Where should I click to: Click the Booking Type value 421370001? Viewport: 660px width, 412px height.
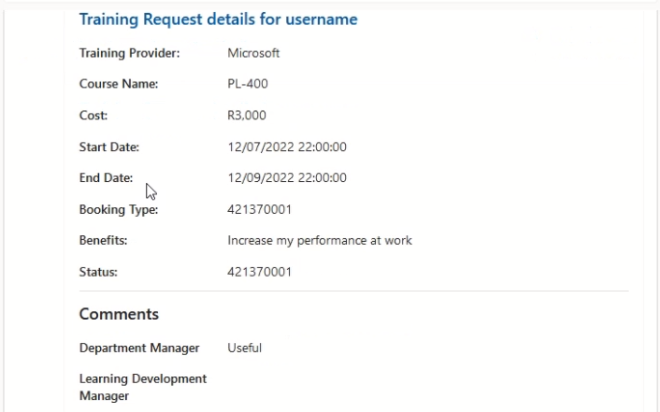click(259, 209)
